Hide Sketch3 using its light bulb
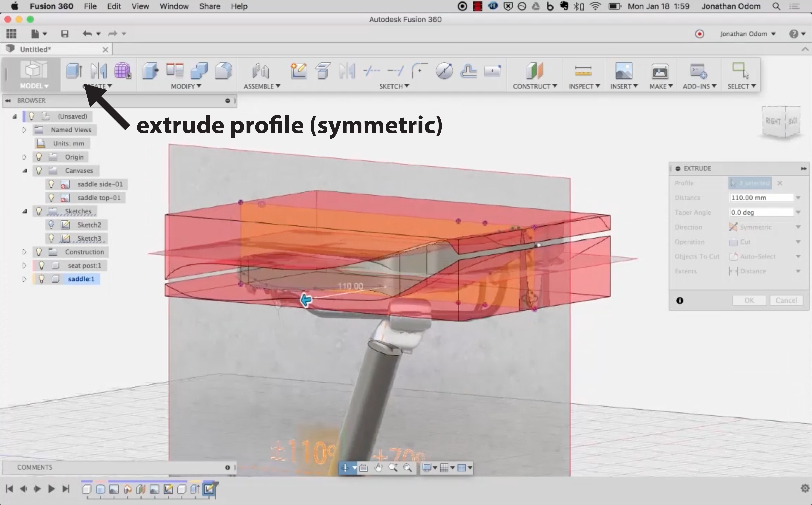 [x=51, y=238]
